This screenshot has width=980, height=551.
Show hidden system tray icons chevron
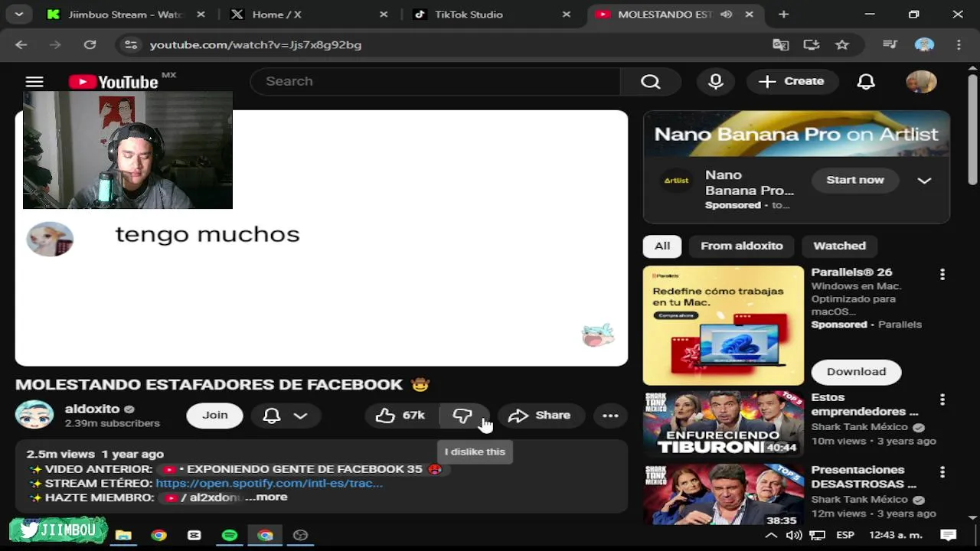(x=771, y=535)
